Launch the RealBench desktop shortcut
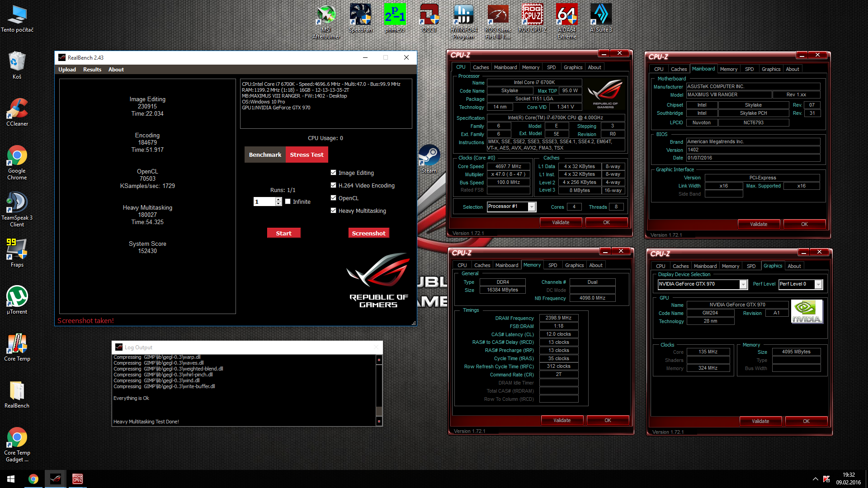Image resolution: width=868 pixels, height=488 pixels. pos(17,394)
